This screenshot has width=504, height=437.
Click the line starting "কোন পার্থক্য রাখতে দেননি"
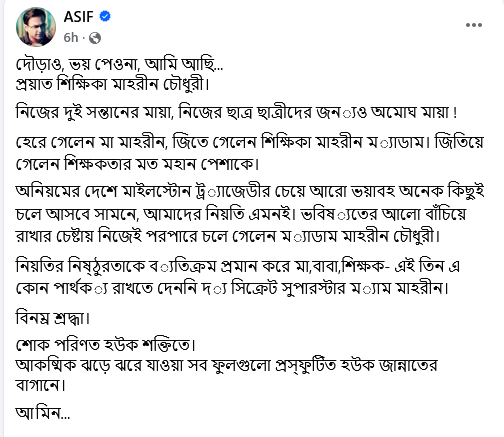click(232, 288)
